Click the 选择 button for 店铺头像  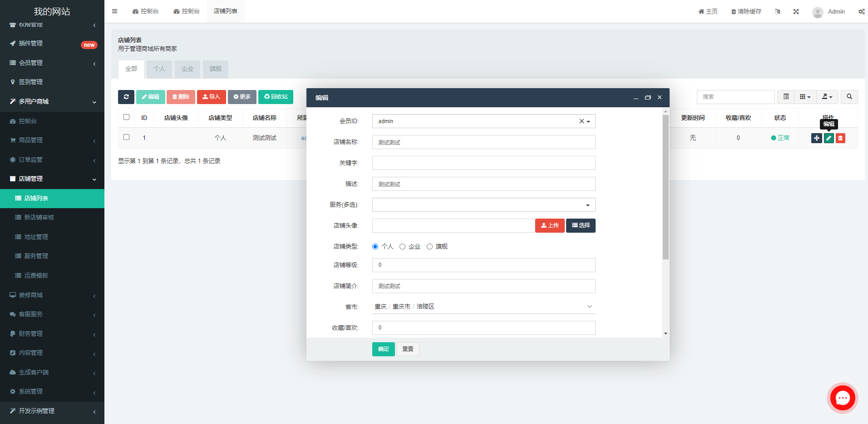coord(581,225)
